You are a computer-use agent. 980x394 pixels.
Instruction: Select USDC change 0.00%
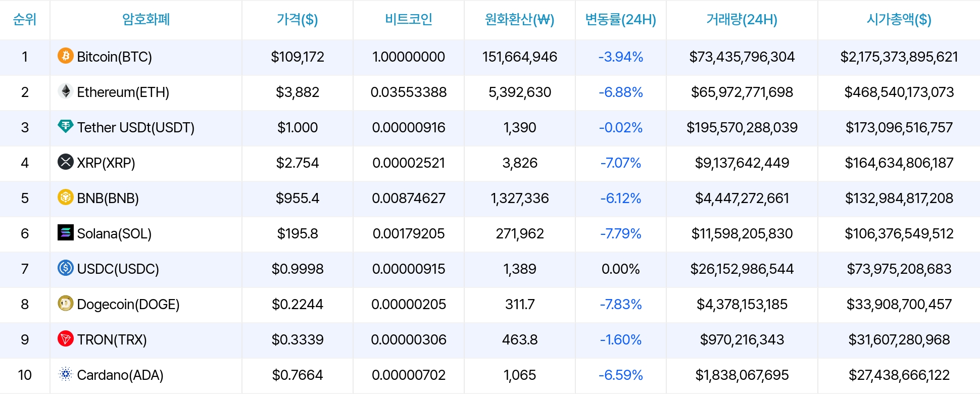click(x=621, y=269)
